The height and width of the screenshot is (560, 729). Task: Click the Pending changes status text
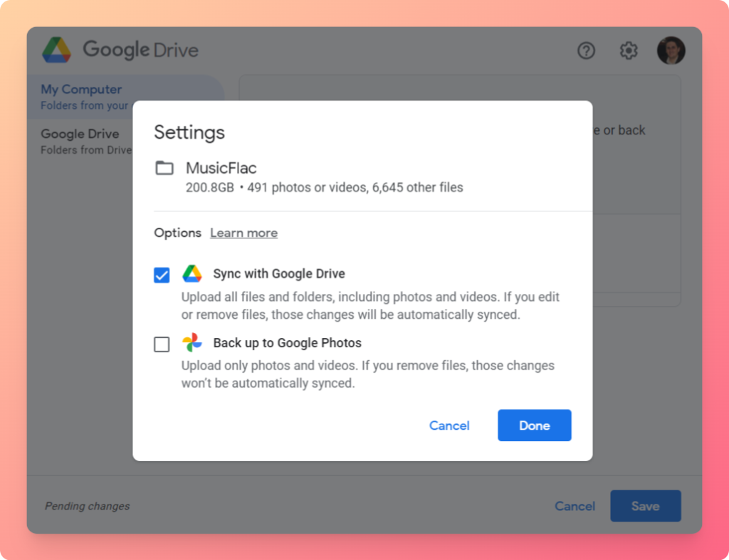(x=88, y=507)
